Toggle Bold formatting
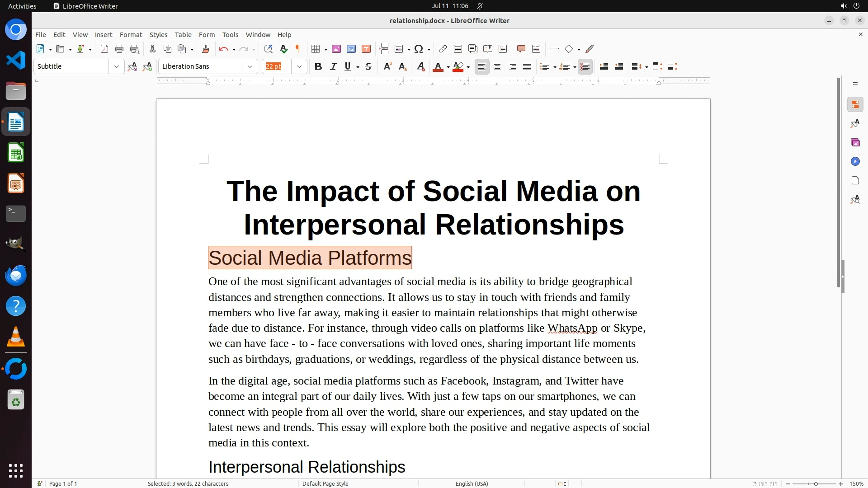Screen dimensions: 868x488 click(318, 67)
